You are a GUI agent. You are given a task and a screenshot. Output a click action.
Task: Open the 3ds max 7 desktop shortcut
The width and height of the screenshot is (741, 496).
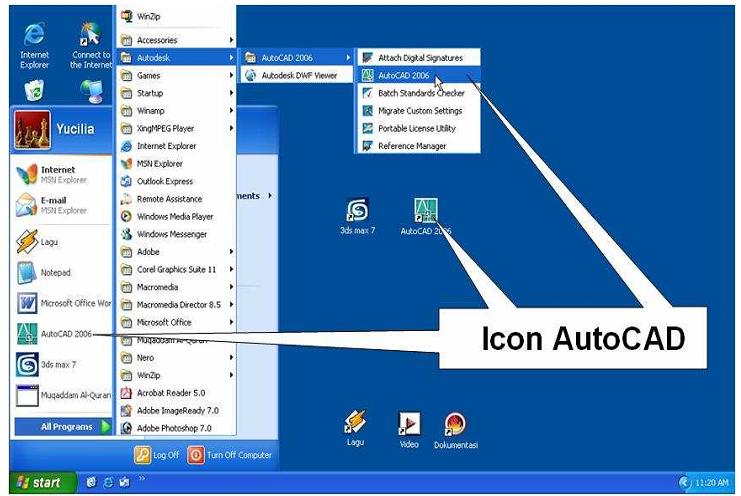358,216
